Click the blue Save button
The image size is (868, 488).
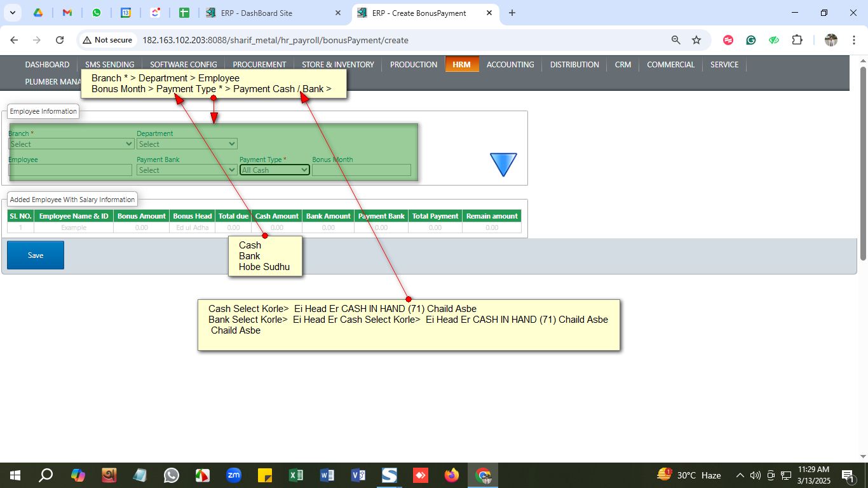pyautogui.click(x=36, y=255)
